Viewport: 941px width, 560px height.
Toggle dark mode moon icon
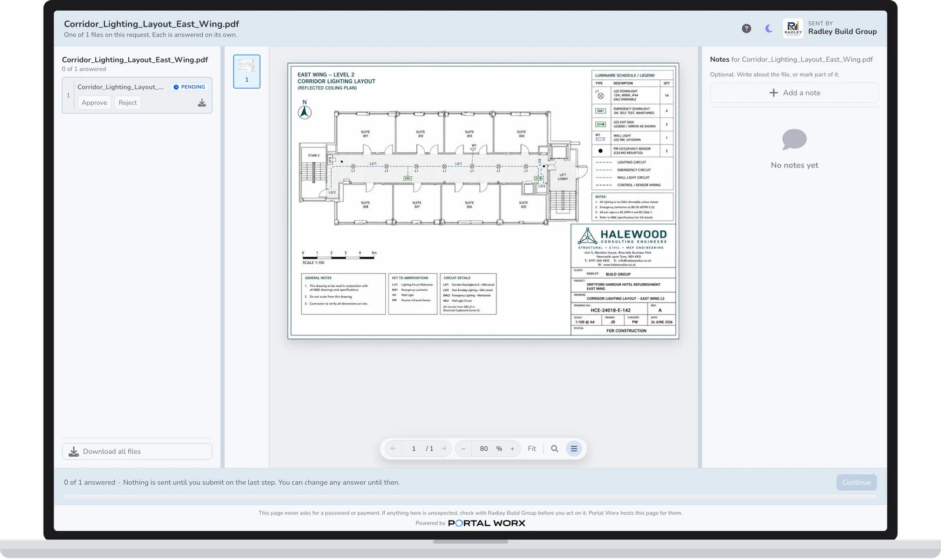(769, 28)
